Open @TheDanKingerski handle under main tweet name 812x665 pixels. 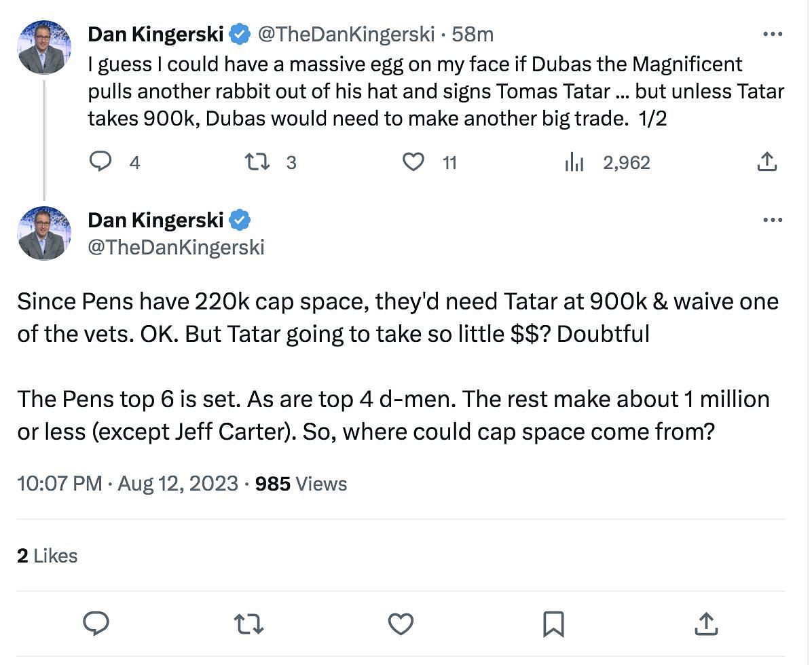click(x=176, y=247)
